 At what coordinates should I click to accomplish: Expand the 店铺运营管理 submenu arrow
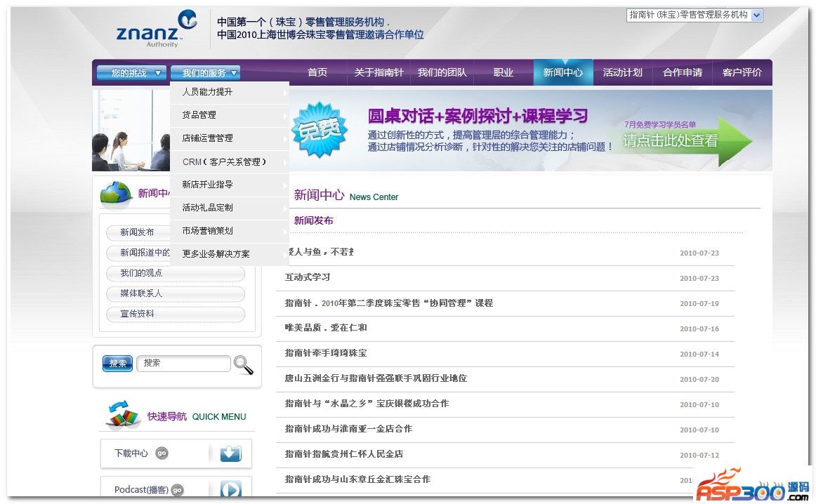(x=284, y=138)
